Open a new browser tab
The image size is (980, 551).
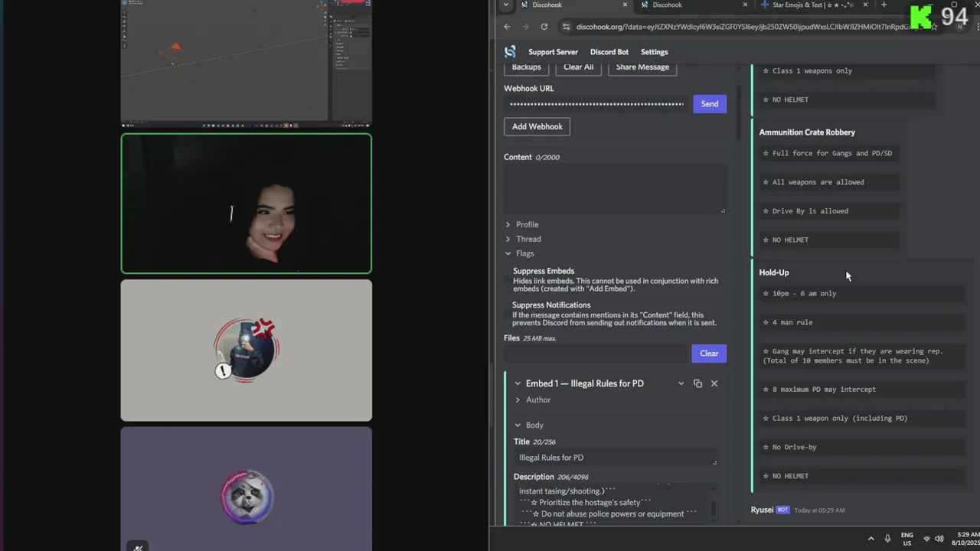coord(884,5)
